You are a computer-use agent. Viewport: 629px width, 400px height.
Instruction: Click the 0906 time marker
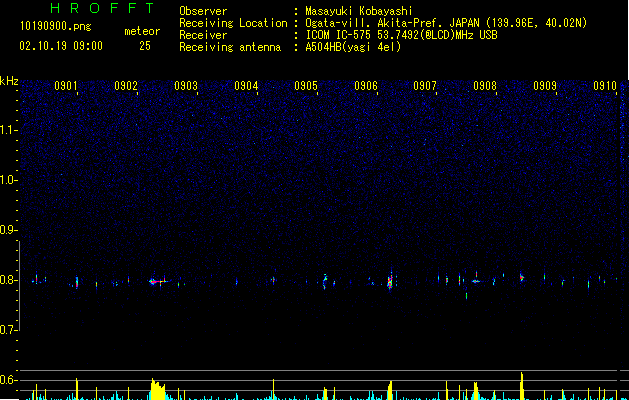366,86
